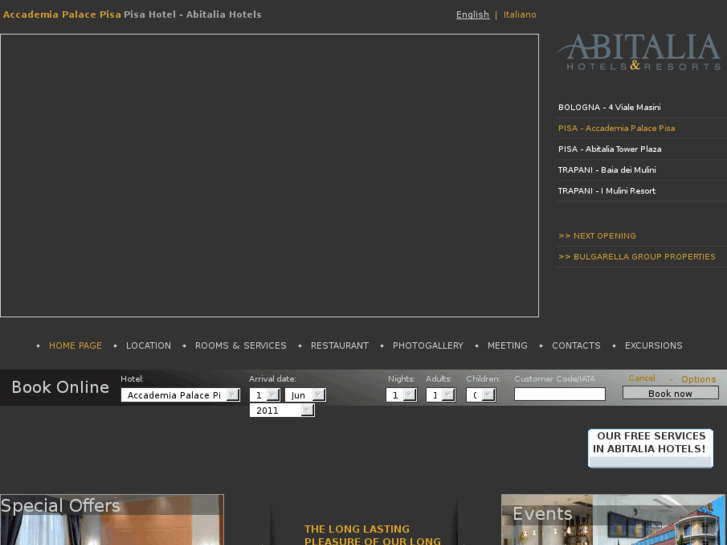Open the arrival month Jun dropdown
This screenshot has height=545, width=727.
[305, 395]
